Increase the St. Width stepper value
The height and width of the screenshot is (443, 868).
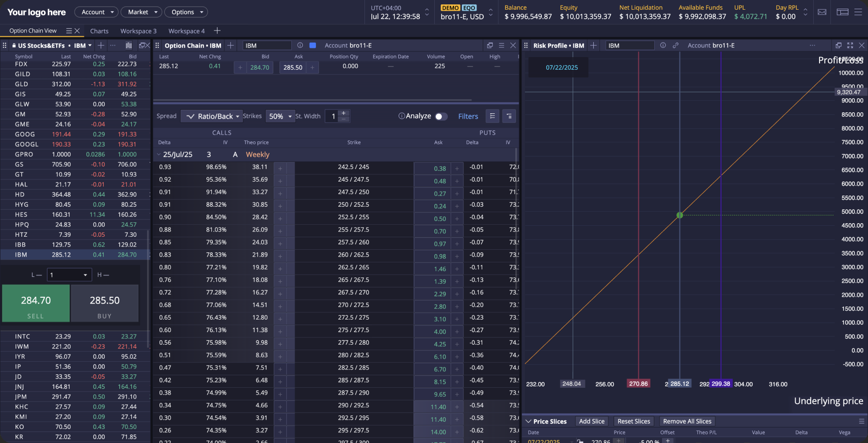point(344,113)
